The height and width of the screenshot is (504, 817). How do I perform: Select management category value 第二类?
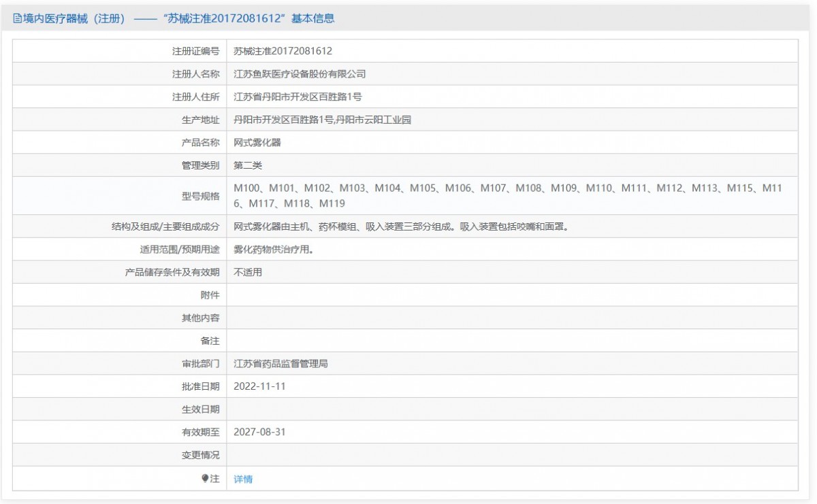[248, 165]
